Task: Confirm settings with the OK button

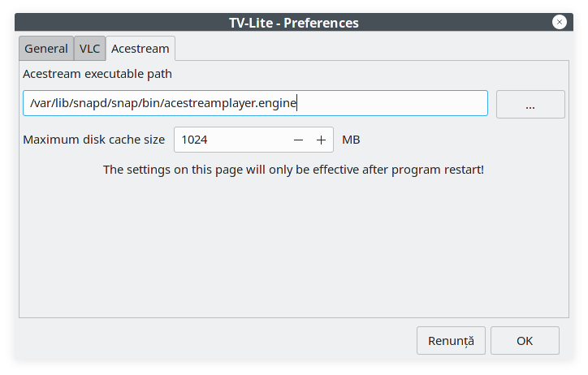Action: pyautogui.click(x=525, y=341)
